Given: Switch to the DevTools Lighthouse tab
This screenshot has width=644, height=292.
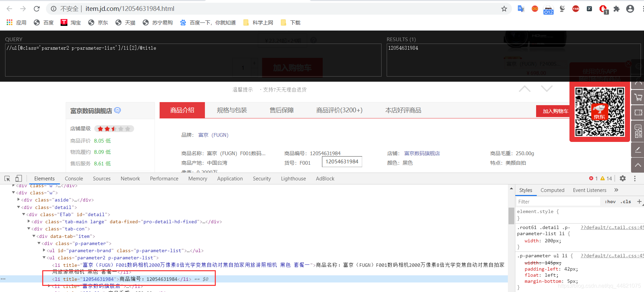Looking at the screenshot, I should (293, 178).
